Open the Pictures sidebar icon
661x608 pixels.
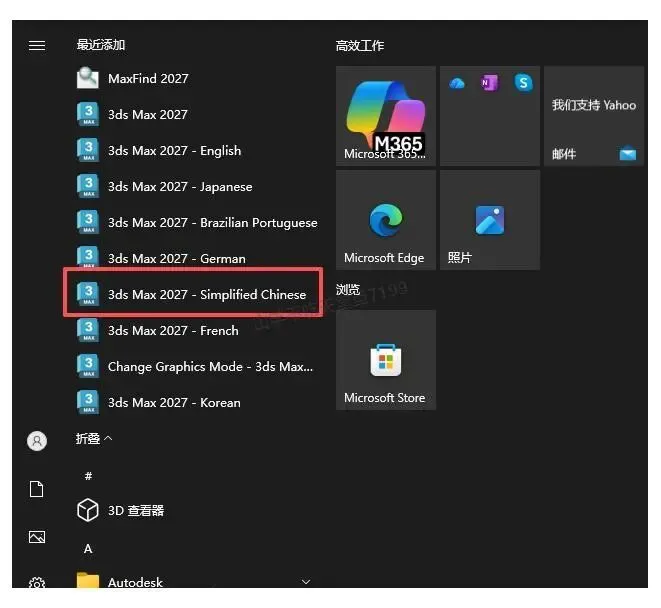[x=37, y=537]
